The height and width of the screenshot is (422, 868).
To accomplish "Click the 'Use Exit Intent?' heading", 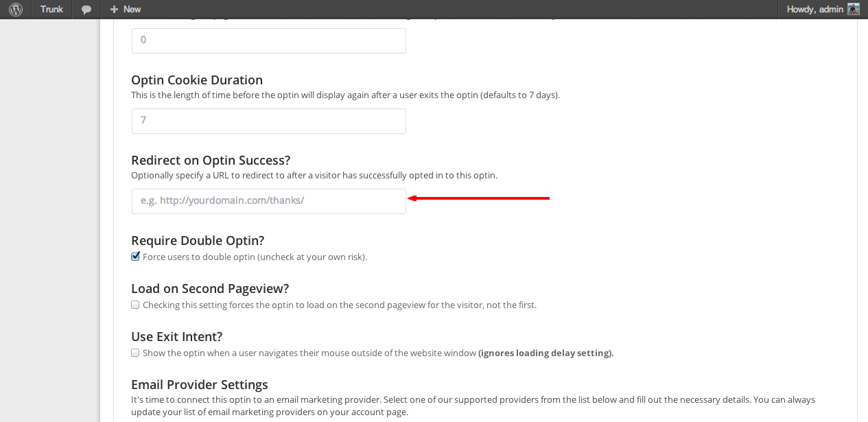I will pyautogui.click(x=176, y=336).
